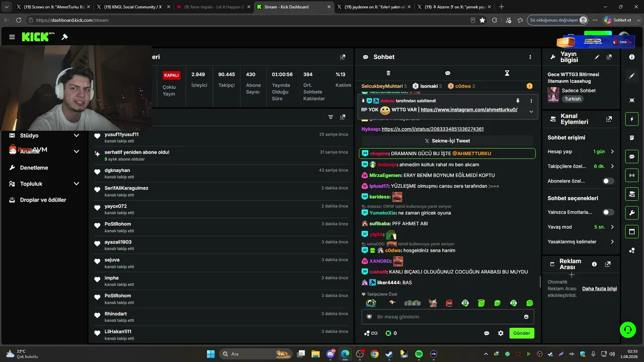644x362 pixels.
Task: Click the info icon beside Reklam Arası
Action: pos(594,264)
